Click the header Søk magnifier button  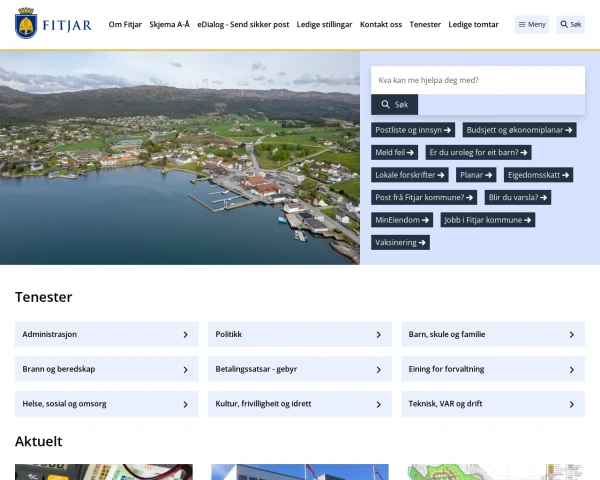point(570,24)
